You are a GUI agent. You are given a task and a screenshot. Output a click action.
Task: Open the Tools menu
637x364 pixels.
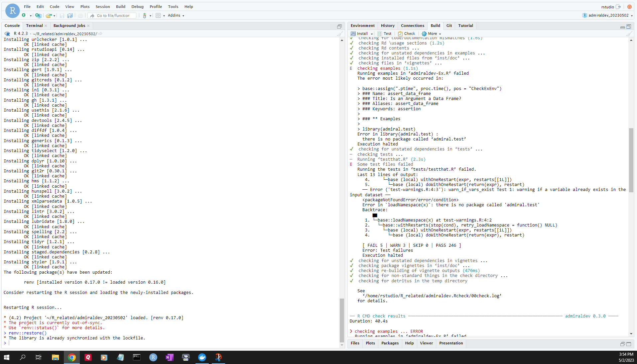tap(173, 6)
